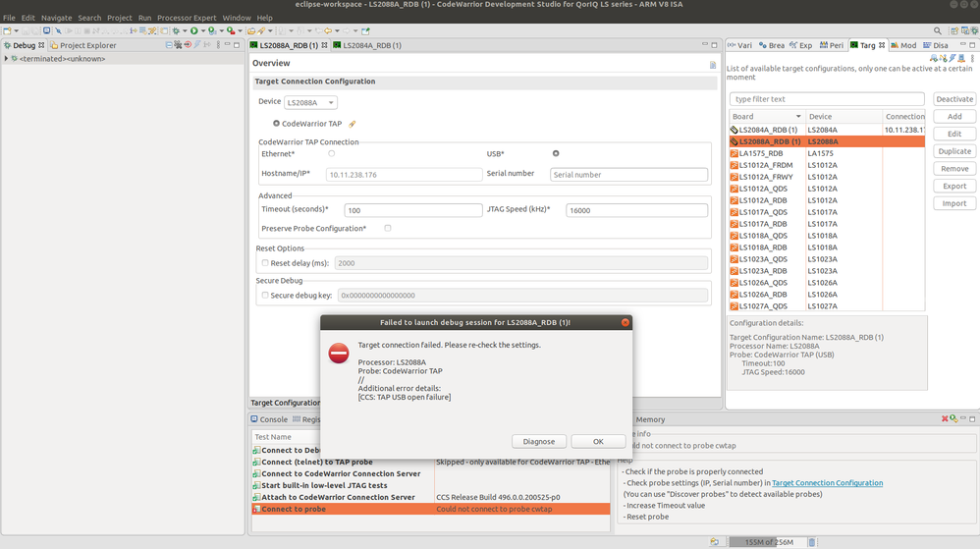The image size is (980, 549).
Task: Click the Open Perspective icon
Action: [x=954, y=31]
